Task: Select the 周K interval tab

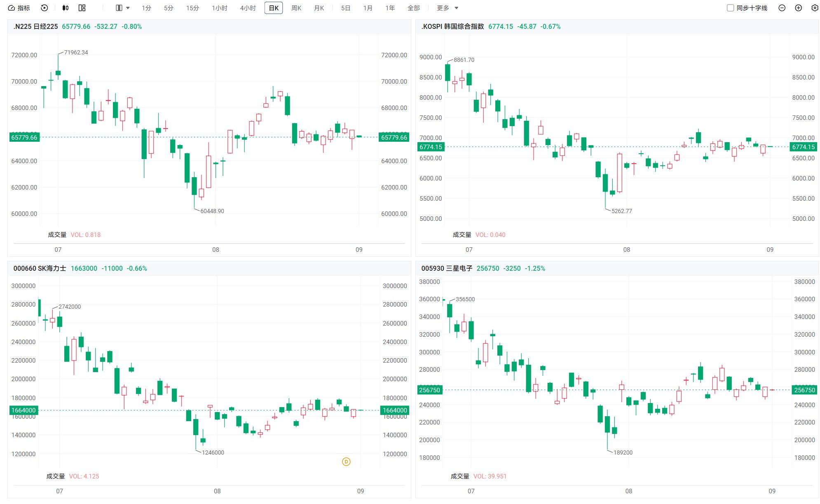Action: coord(296,8)
